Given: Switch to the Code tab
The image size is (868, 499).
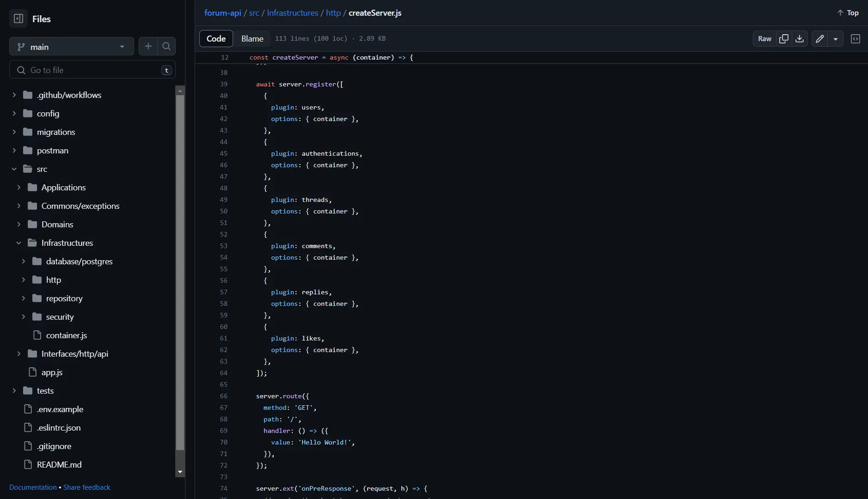Looking at the screenshot, I should click(216, 39).
